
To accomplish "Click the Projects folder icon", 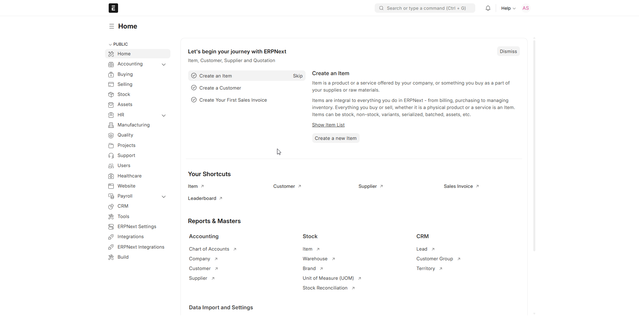I will coord(111,146).
